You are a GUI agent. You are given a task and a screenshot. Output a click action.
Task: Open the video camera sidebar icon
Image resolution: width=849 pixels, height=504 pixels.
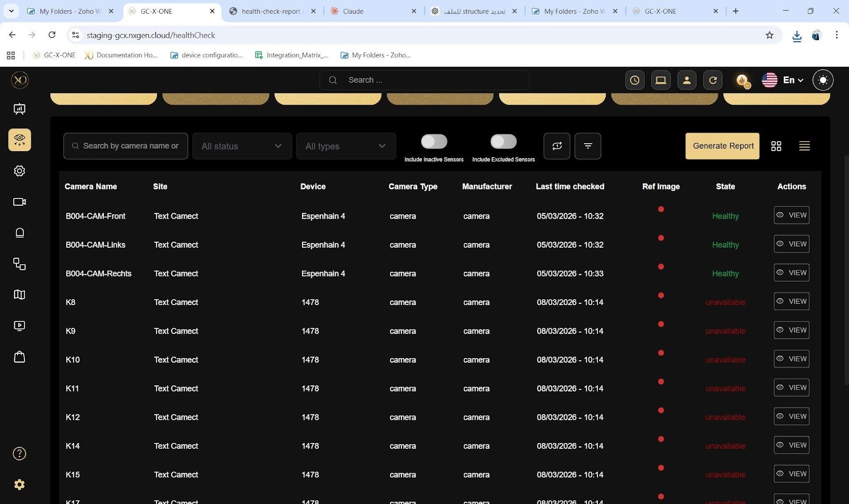coord(20,202)
